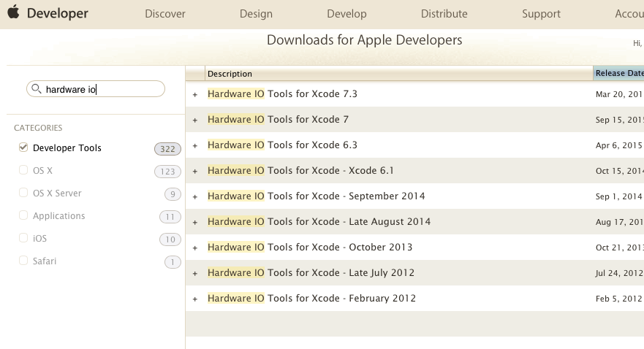Click title Hardware IO Tools for Xcode 7.3
This screenshot has width=644, height=349.
(282, 94)
